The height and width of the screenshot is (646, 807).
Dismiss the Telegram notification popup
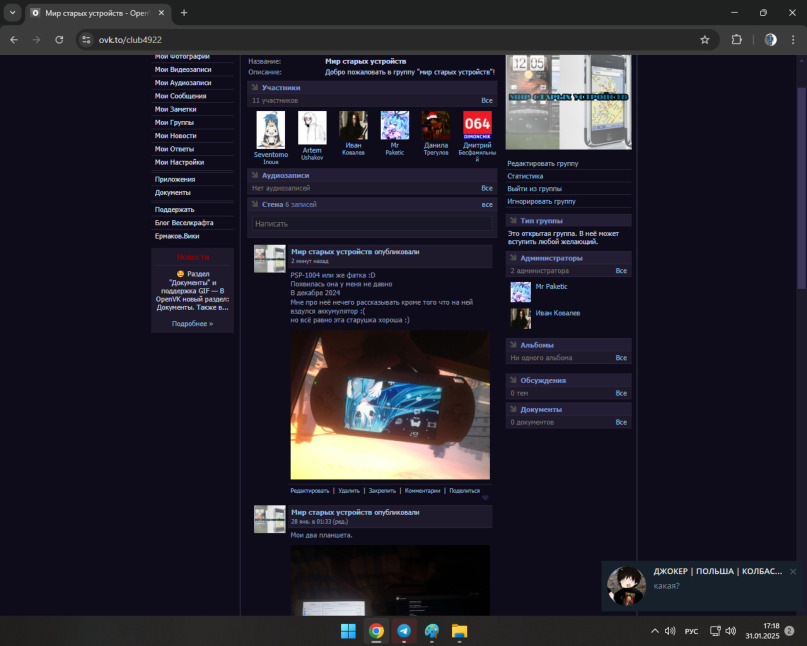pyautogui.click(x=792, y=572)
